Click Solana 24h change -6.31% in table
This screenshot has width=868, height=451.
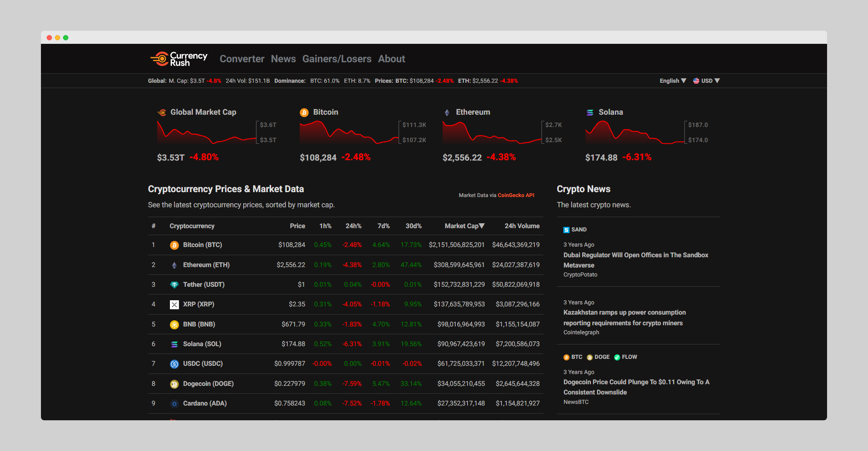click(x=352, y=344)
